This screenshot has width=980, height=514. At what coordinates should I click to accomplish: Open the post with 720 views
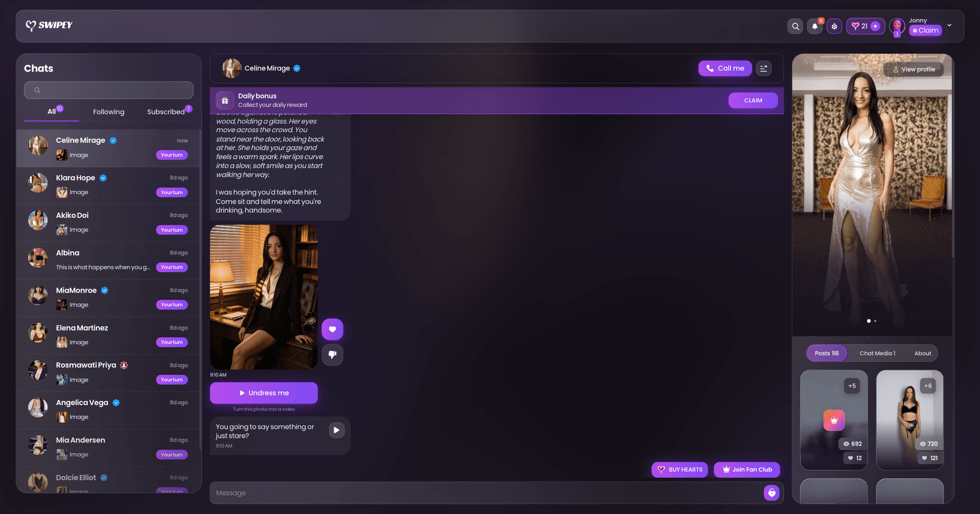[910, 420]
